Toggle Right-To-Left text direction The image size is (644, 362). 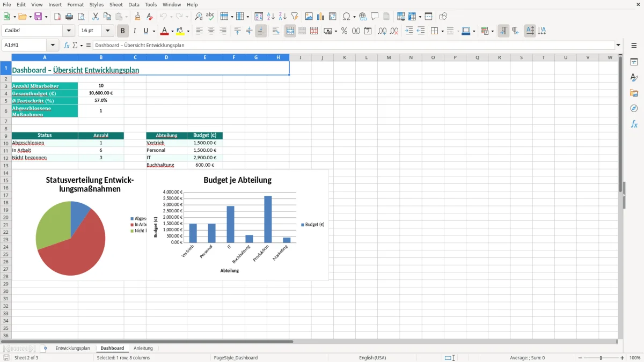point(515,31)
